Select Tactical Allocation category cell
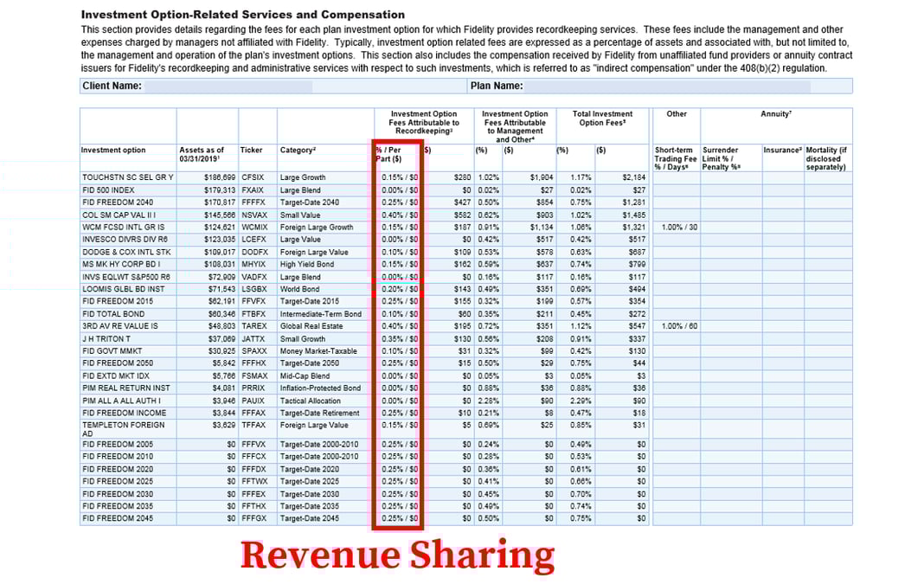This screenshot has height=584, width=924. (x=310, y=401)
